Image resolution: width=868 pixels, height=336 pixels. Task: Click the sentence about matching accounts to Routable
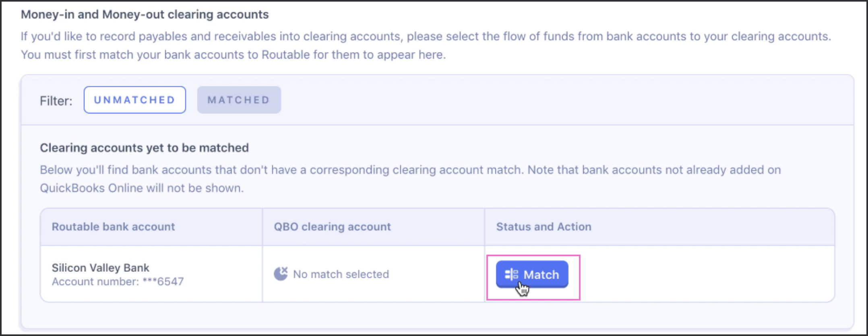[234, 55]
